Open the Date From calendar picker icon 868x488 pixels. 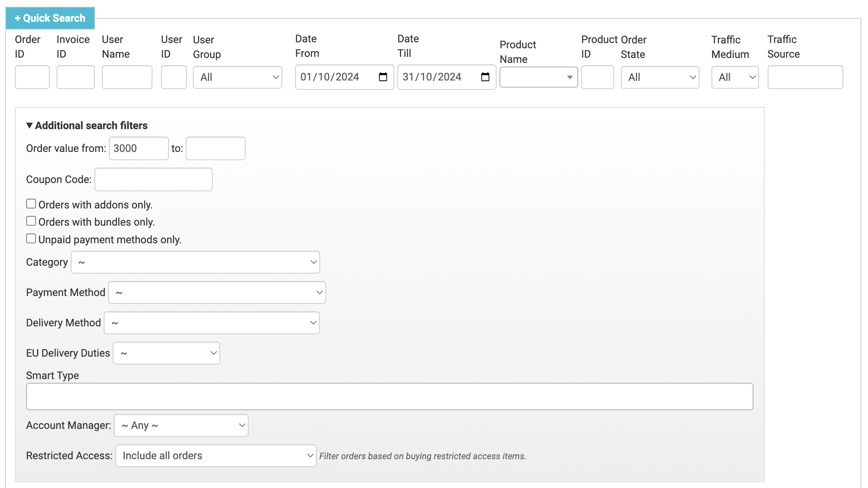click(x=383, y=77)
